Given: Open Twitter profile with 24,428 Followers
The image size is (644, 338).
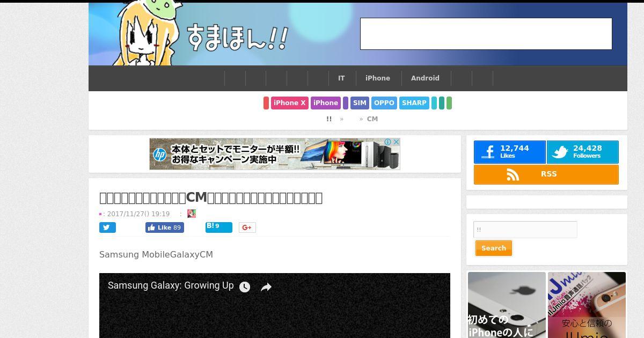Looking at the screenshot, I should [583, 152].
